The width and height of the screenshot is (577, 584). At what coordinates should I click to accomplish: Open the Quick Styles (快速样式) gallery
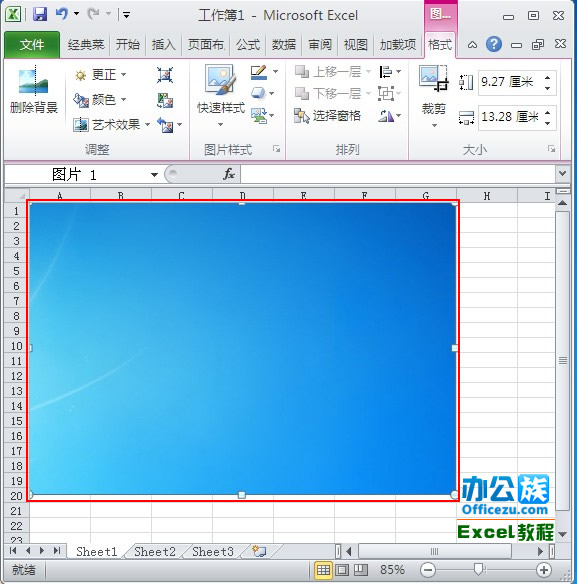coord(221,96)
